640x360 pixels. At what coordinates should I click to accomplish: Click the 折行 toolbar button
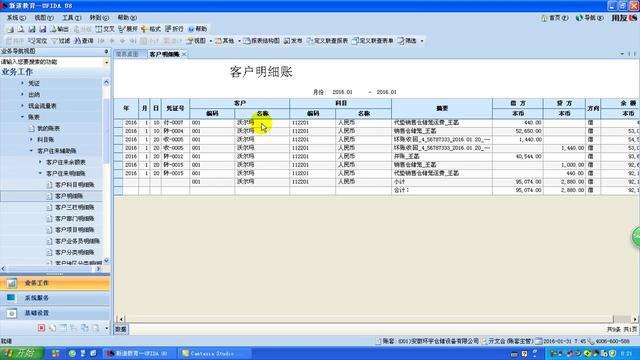pyautogui.click(x=174, y=29)
